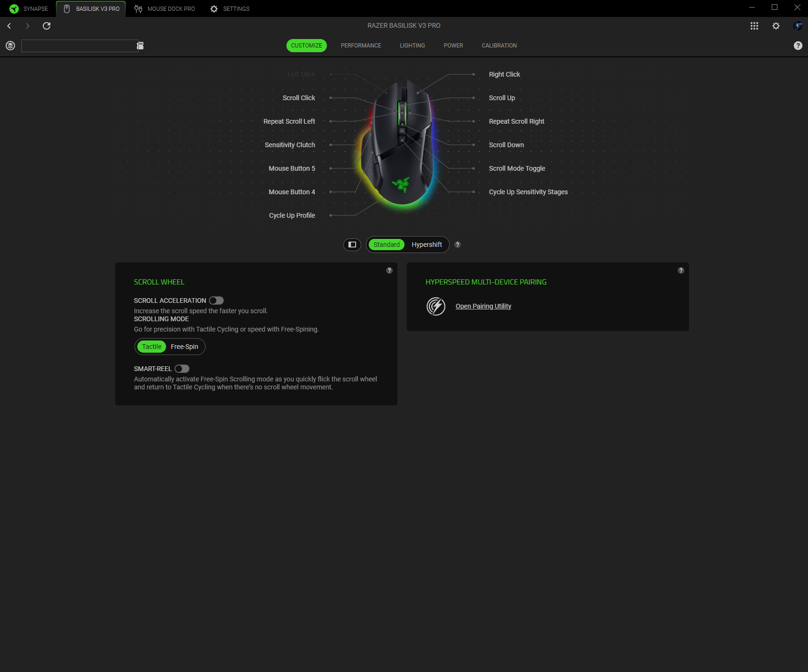Select the Mouse Button 5 assignment
The width and height of the screenshot is (808, 672).
292,168
